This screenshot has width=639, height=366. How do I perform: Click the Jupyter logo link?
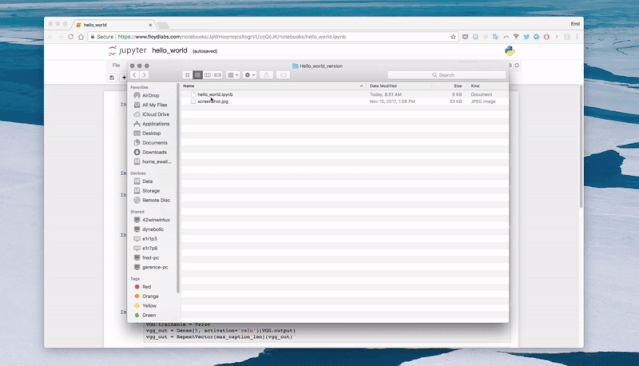coord(127,51)
